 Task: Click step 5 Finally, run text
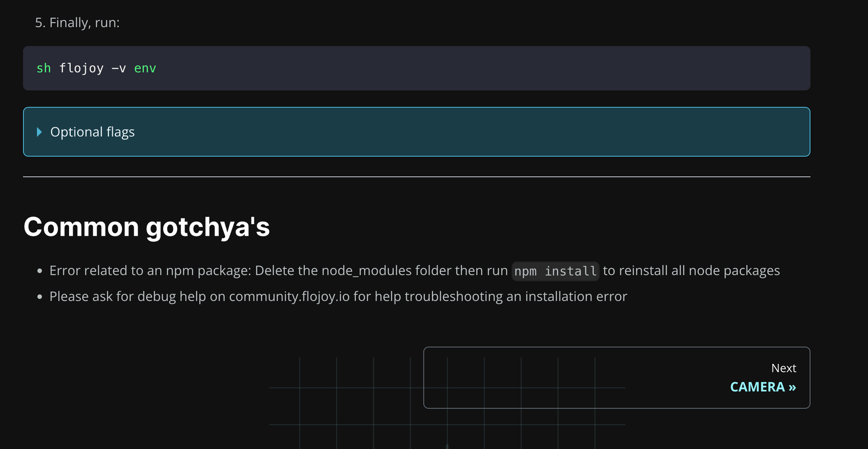point(77,23)
